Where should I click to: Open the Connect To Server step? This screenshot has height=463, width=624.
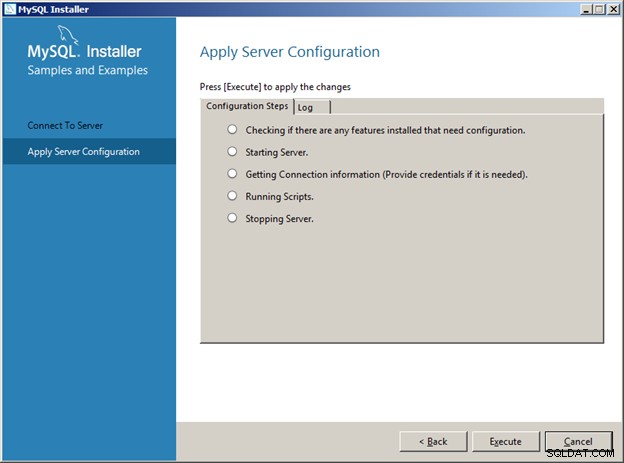[65, 125]
